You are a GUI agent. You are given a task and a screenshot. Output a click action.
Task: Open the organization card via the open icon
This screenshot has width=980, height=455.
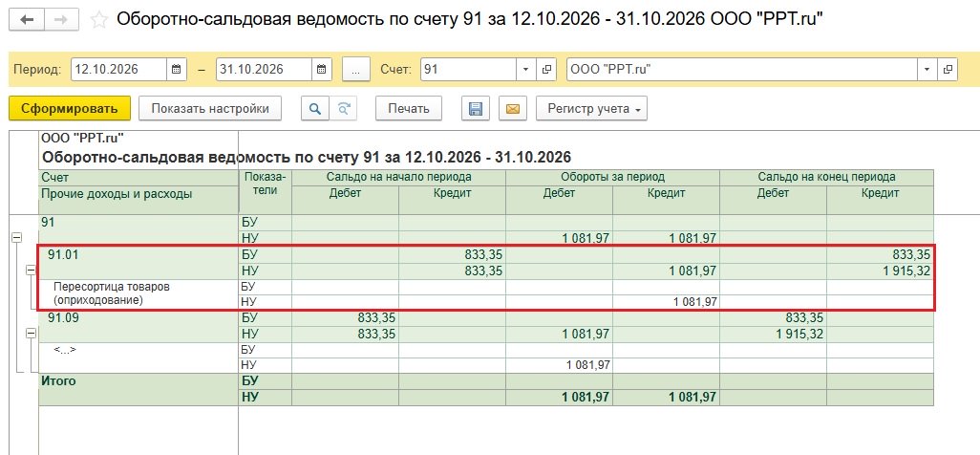(x=947, y=70)
